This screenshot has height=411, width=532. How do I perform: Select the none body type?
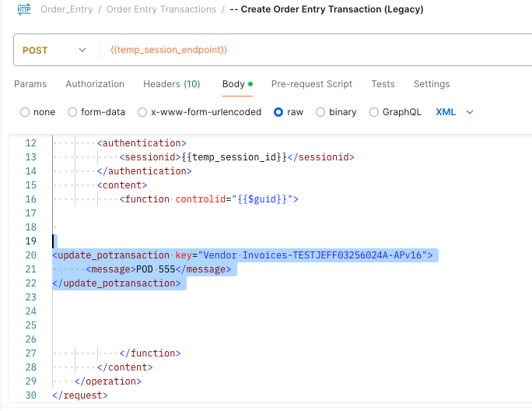pos(37,112)
